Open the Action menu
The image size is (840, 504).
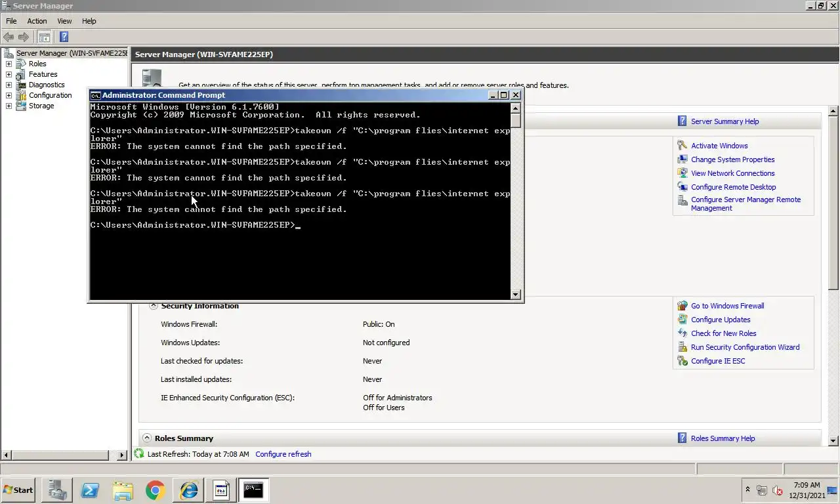[37, 21]
